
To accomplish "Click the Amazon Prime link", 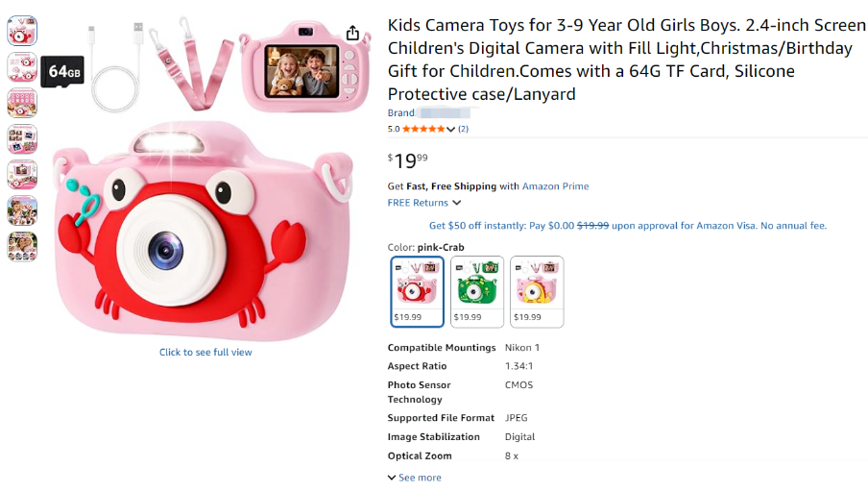I will pos(555,186).
